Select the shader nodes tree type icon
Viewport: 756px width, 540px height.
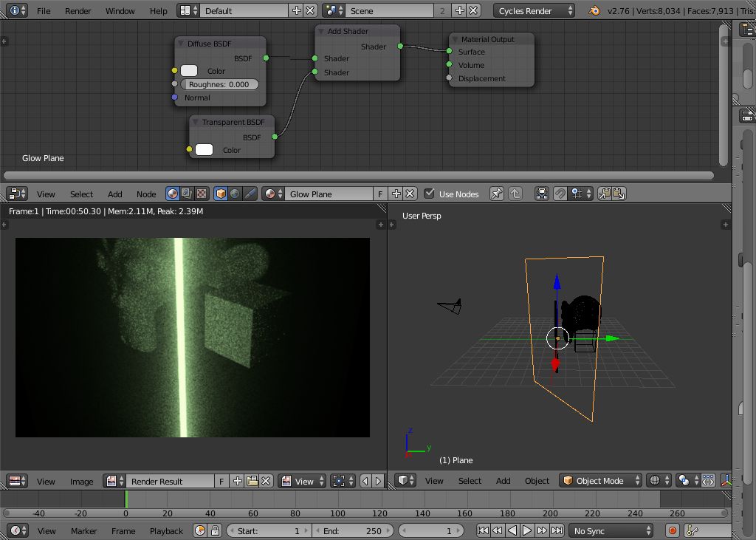tap(173, 194)
